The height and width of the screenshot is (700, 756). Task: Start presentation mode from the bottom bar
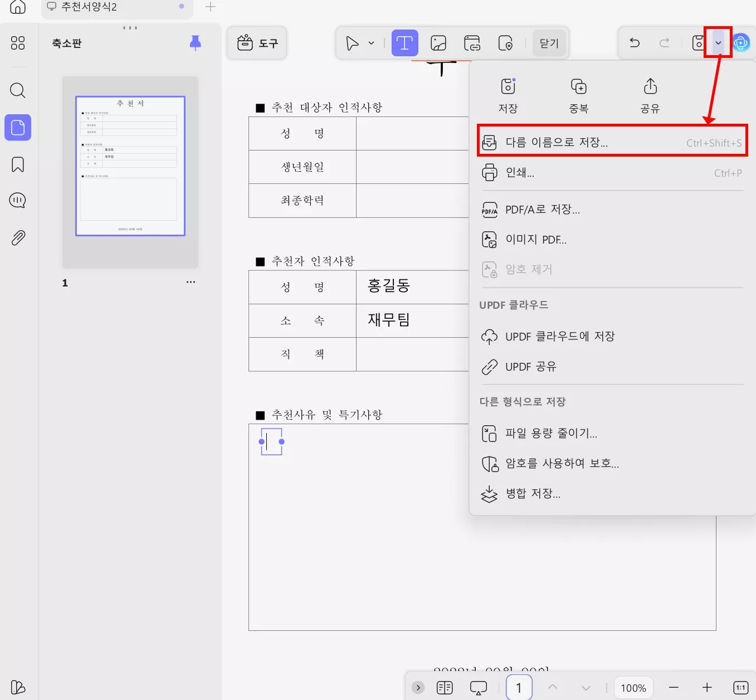point(477,688)
